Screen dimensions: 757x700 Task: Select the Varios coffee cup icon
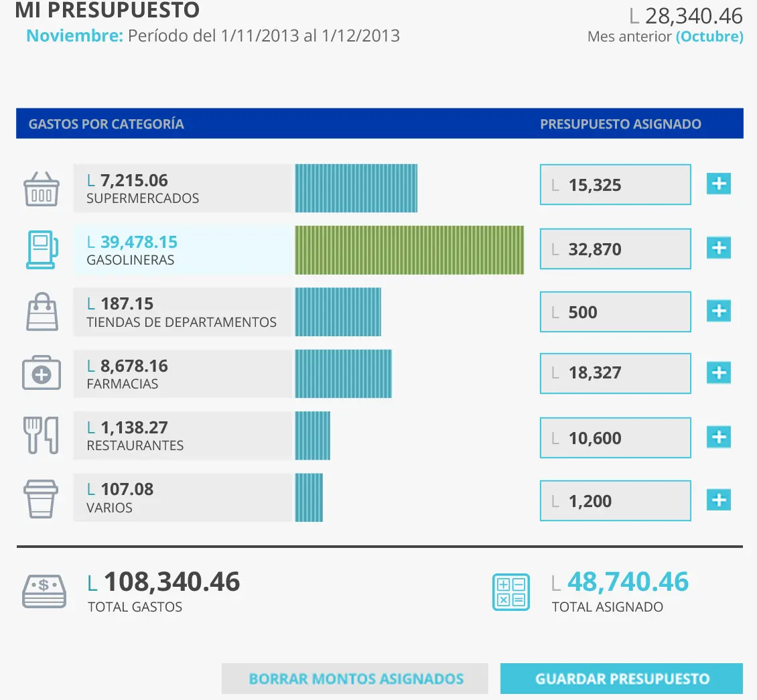point(42,498)
